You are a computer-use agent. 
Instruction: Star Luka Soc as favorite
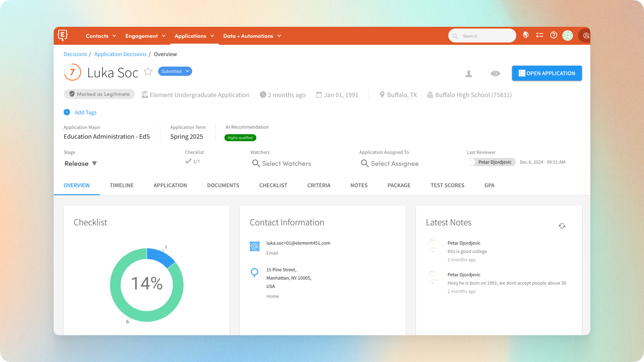coord(148,71)
